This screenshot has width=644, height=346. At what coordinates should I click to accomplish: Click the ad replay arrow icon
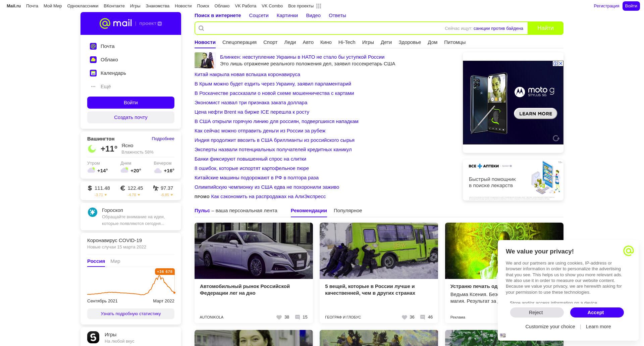coord(556,138)
